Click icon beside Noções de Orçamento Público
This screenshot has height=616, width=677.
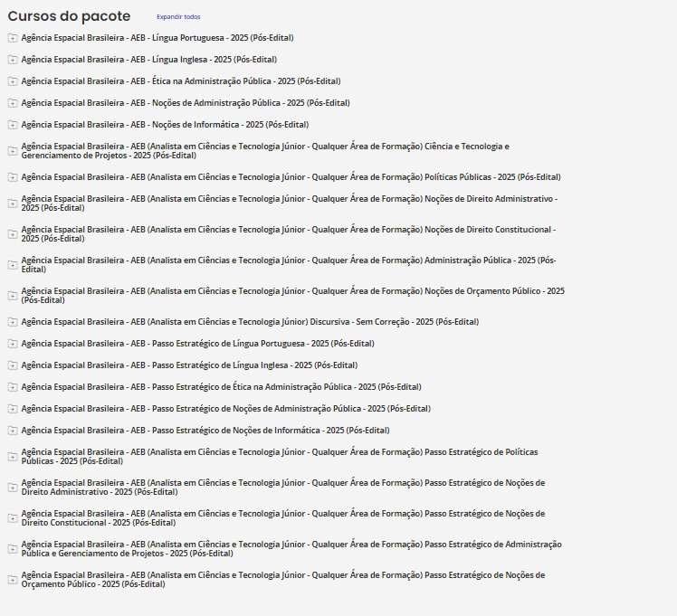12,296
